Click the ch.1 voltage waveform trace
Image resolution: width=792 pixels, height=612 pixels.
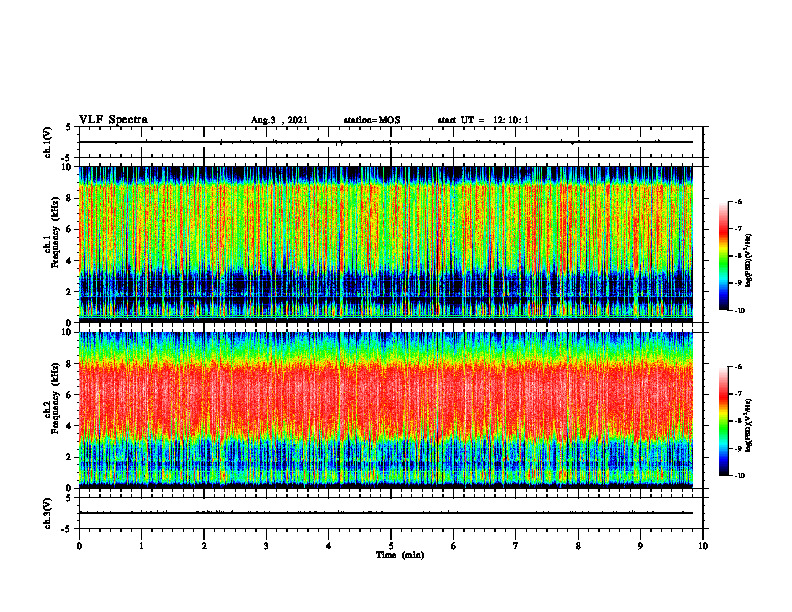[x=386, y=142]
